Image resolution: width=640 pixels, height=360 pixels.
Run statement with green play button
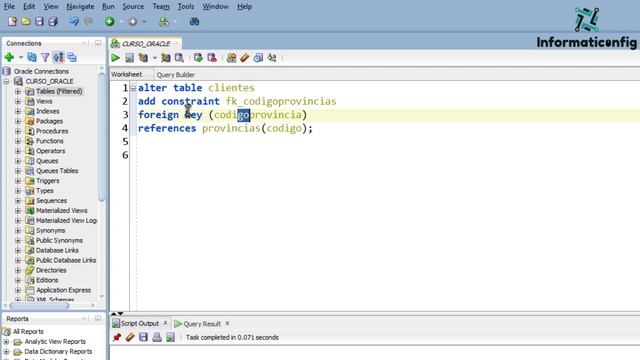tap(116, 58)
